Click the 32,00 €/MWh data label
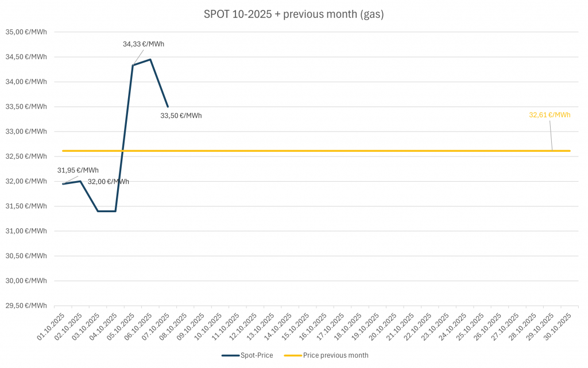588x368 pixels. [108, 182]
